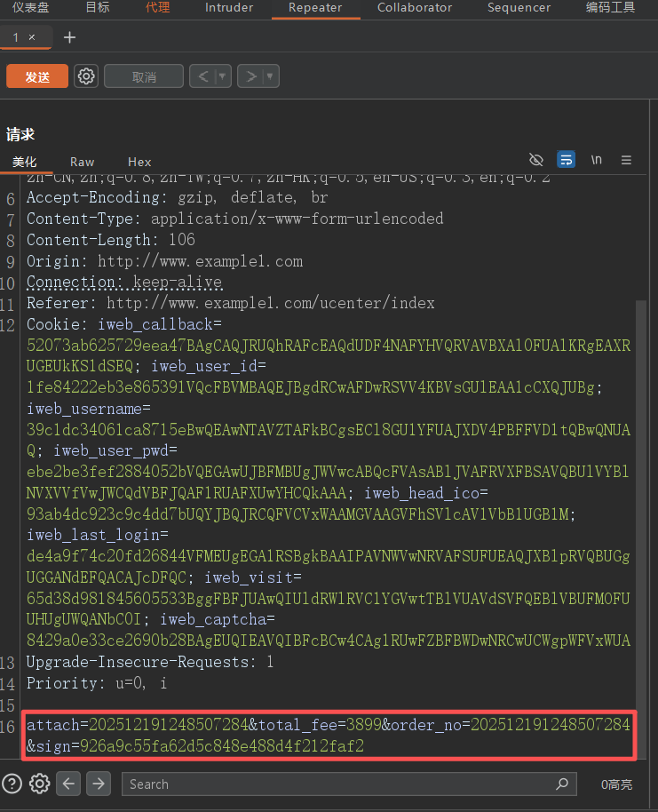Toggle word wrap icon

[566, 159]
